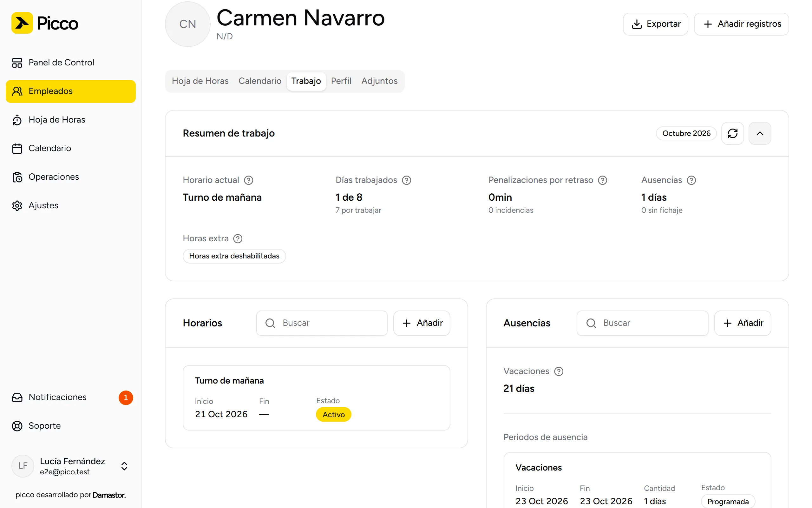Image resolution: width=812 pixels, height=508 pixels.
Task: Add a new Horario
Action: pyautogui.click(x=422, y=323)
